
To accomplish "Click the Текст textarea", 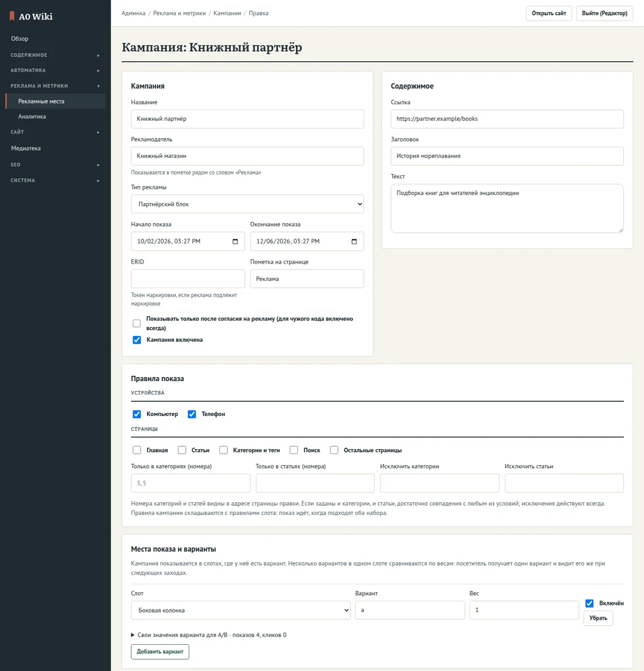I will click(x=507, y=208).
